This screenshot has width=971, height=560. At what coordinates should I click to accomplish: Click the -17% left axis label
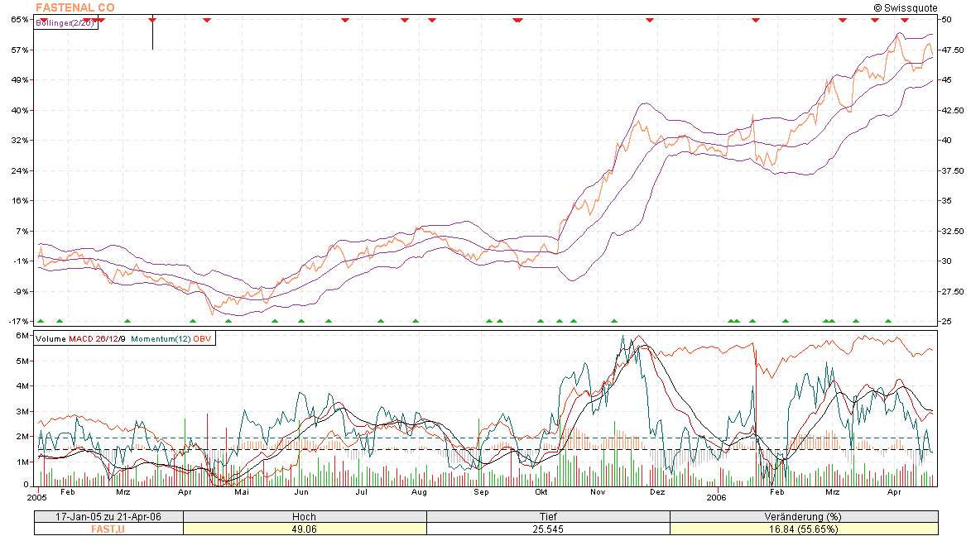[18, 321]
